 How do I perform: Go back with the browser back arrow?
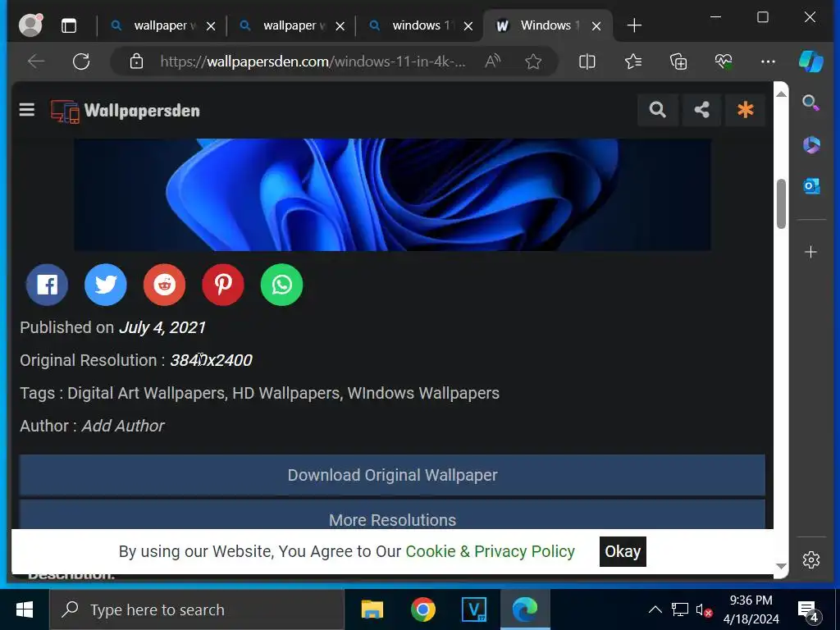point(36,62)
